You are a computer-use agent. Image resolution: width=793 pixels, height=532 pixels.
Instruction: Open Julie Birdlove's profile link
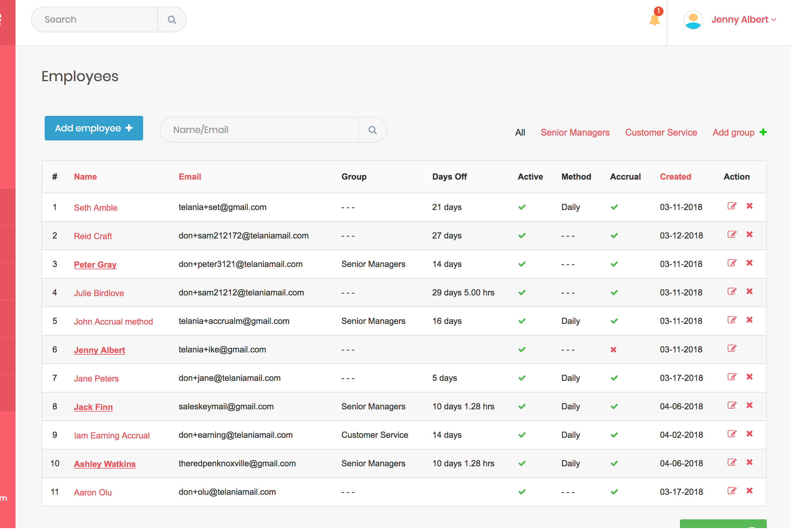click(99, 294)
